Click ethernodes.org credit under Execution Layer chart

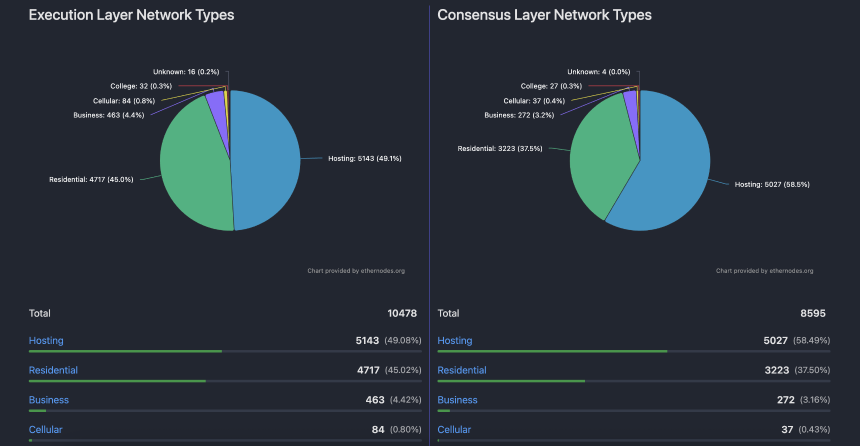(x=355, y=271)
